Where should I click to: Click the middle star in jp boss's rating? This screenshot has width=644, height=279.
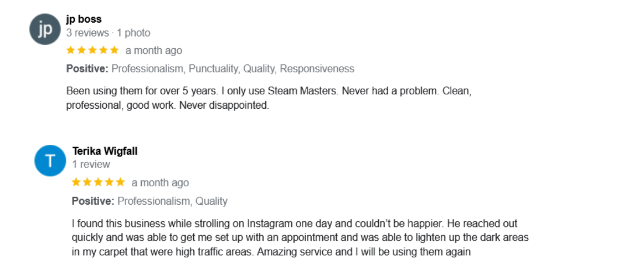coord(92,50)
